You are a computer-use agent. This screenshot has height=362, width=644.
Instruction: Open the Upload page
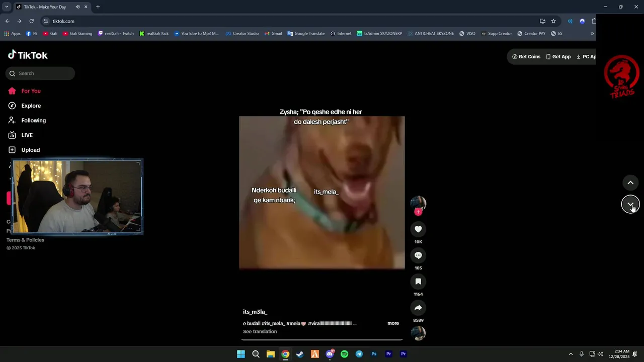click(24, 150)
